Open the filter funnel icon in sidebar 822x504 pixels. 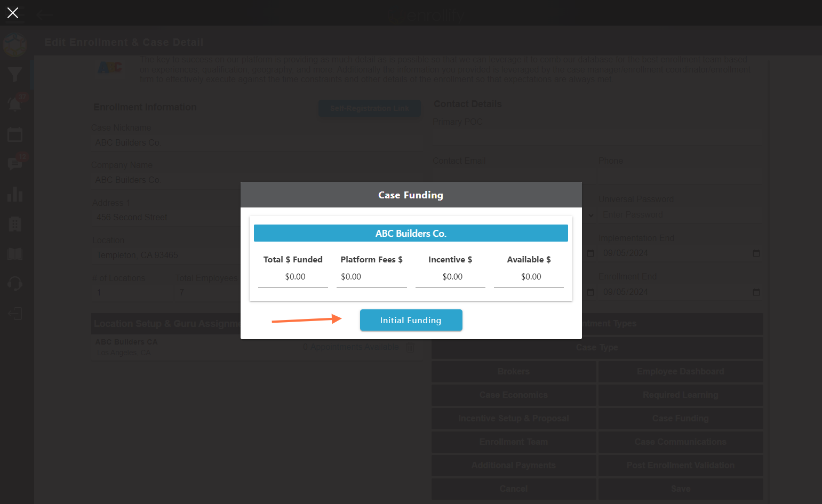pos(15,75)
